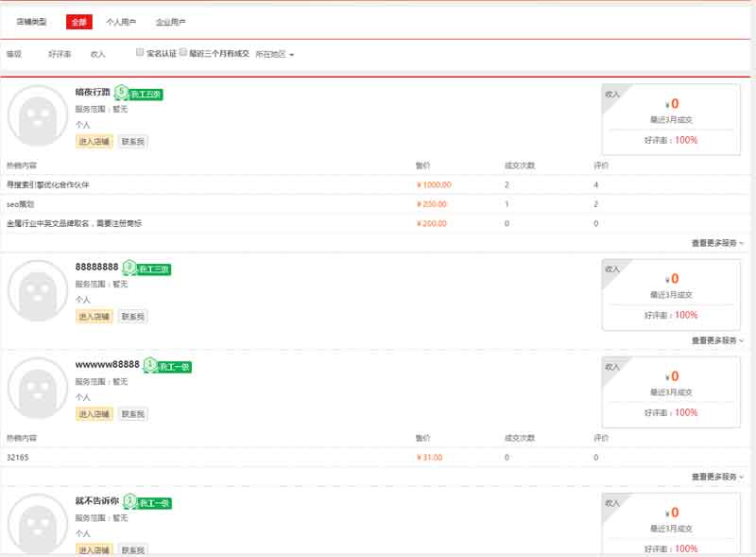756x557 pixels.
Task: Open the 所在地区 region dropdown
Action: [x=275, y=55]
